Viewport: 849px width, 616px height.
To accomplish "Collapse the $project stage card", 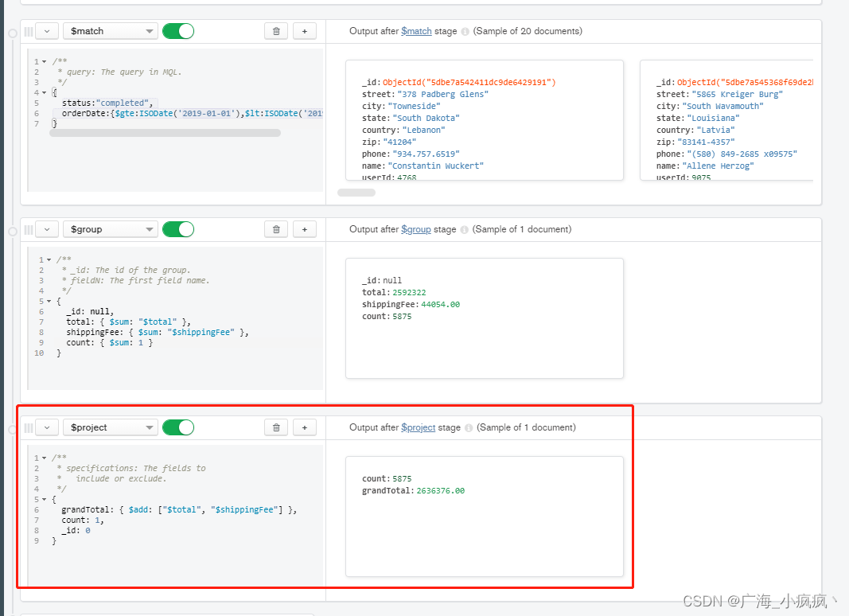I will (x=47, y=428).
